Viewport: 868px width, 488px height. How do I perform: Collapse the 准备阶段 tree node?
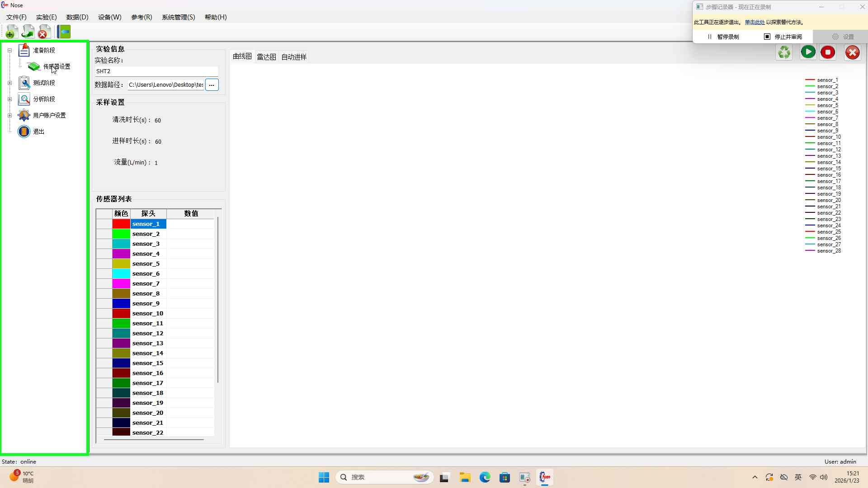coord(9,51)
